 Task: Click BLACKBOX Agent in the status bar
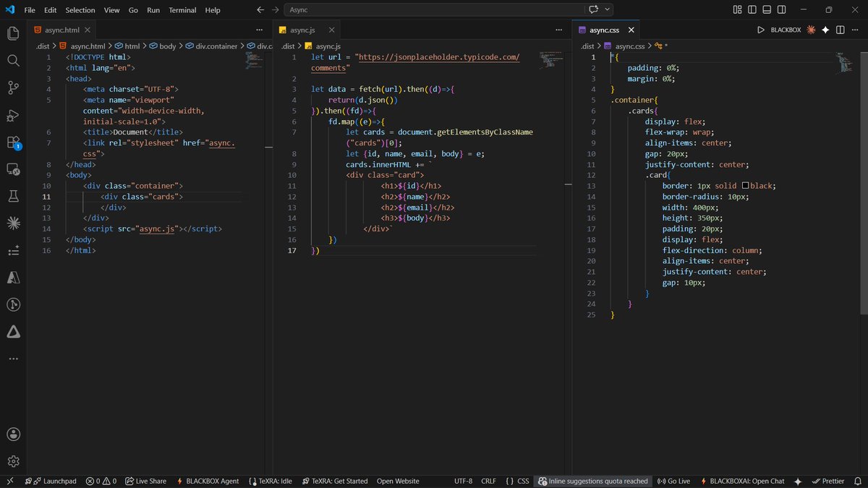(x=208, y=481)
